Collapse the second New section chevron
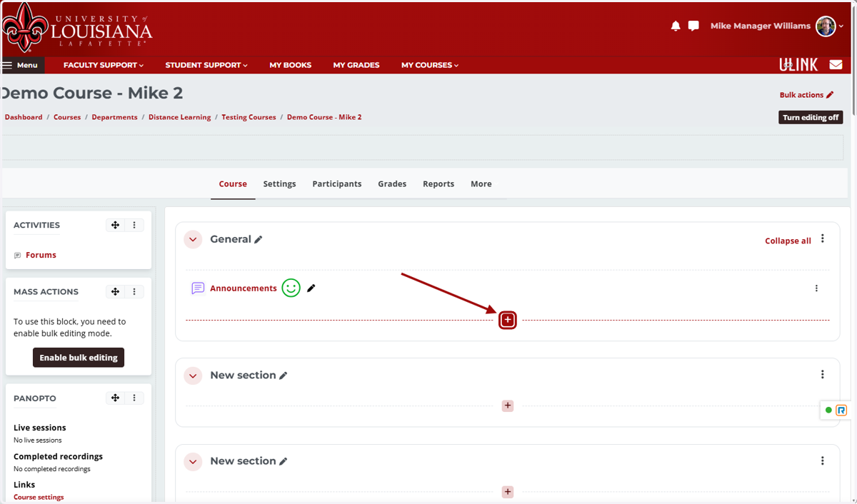 [193, 462]
